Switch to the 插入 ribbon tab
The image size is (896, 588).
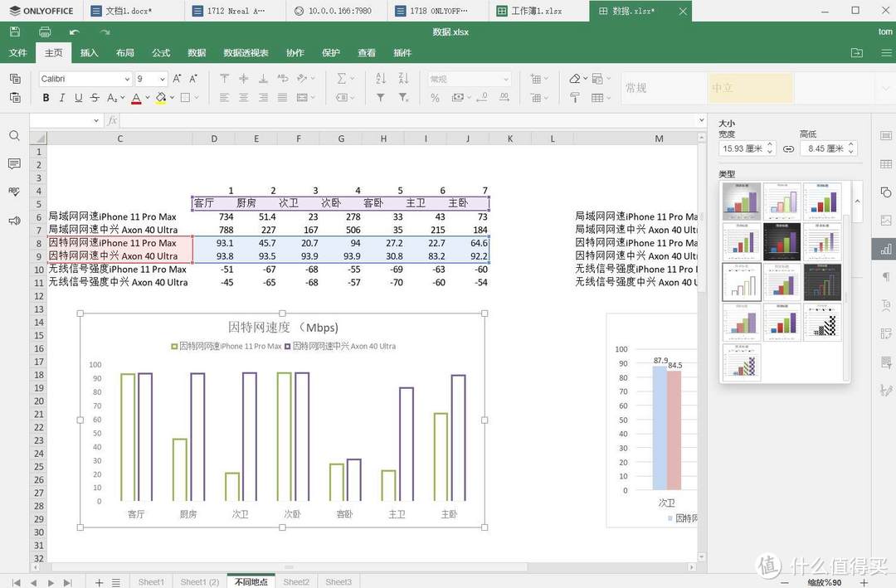(89, 52)
